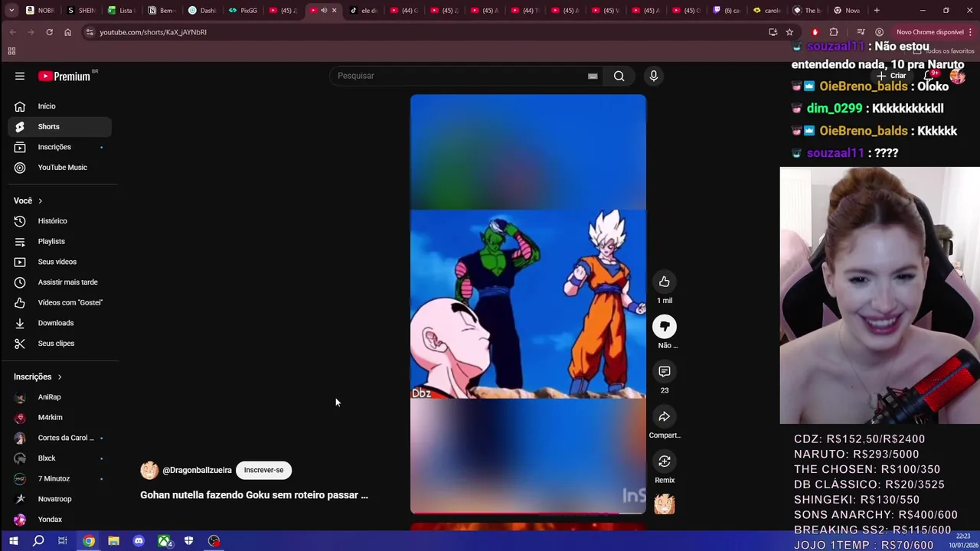
Task: Start voice search with microphone
Action: 653,76
